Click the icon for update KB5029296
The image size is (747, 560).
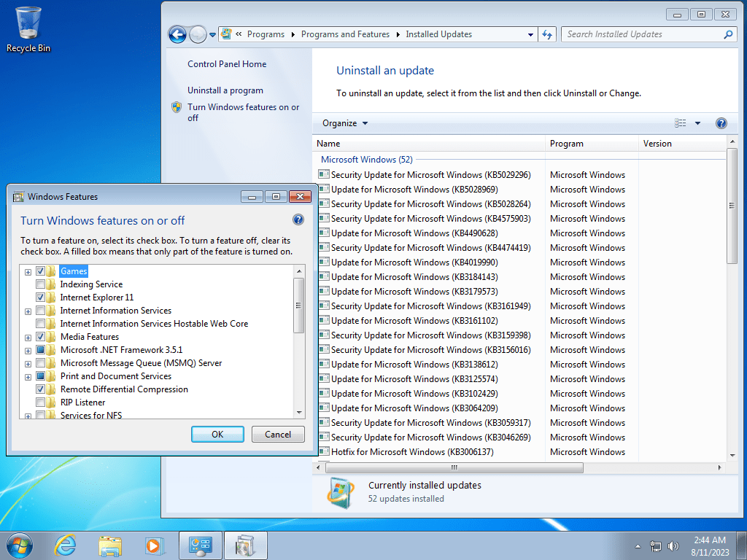pos(324,175)
